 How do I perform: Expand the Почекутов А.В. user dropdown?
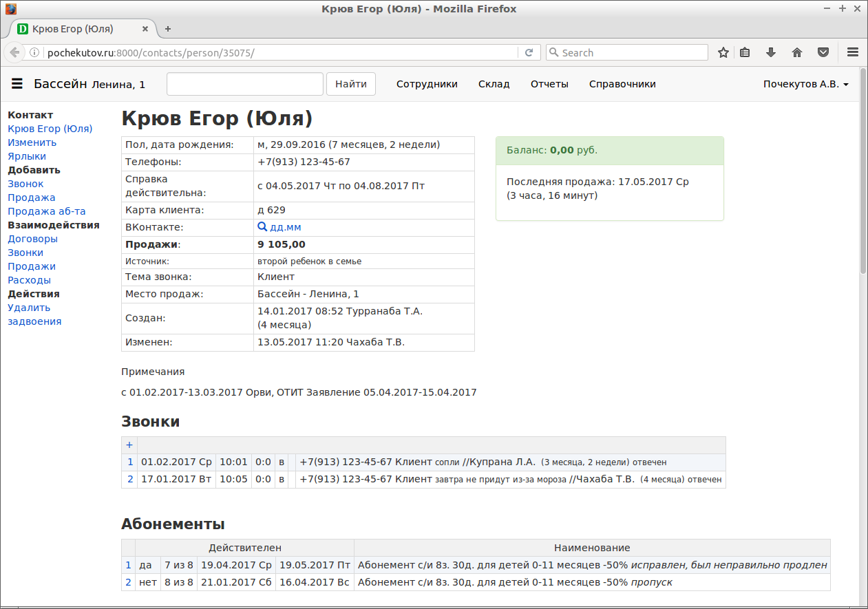[x=805, y=84]
